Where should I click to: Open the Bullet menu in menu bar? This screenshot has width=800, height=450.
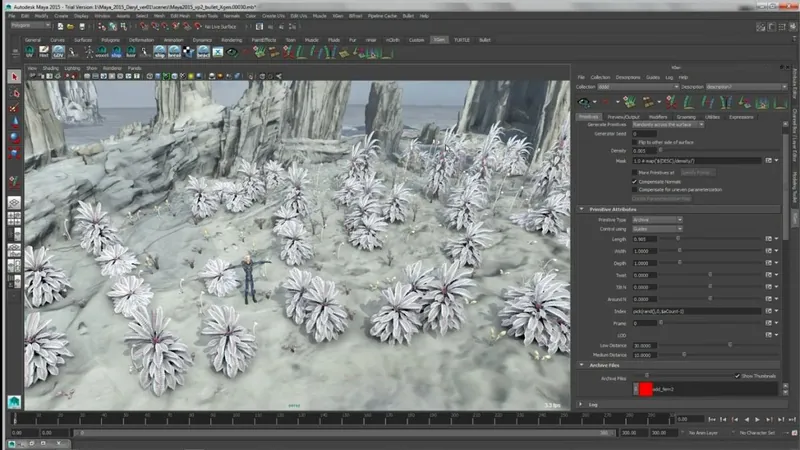pyautogui.click(x=408, y=16)
